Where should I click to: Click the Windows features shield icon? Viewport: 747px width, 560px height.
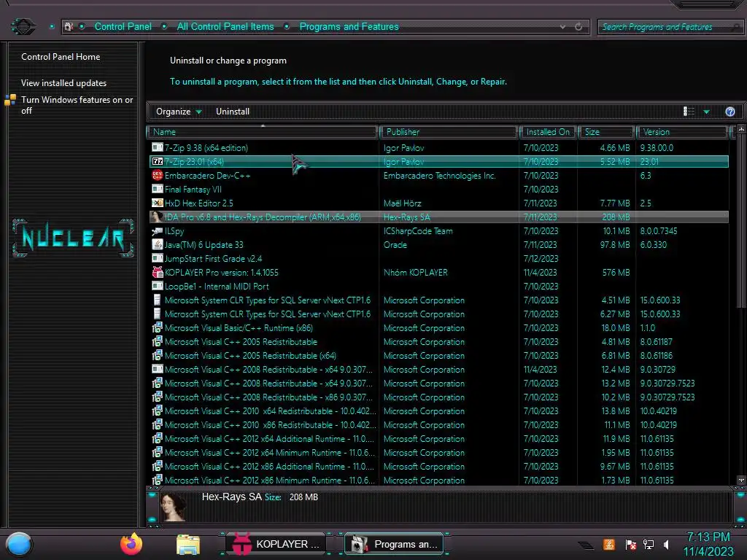tap(10, 100)
